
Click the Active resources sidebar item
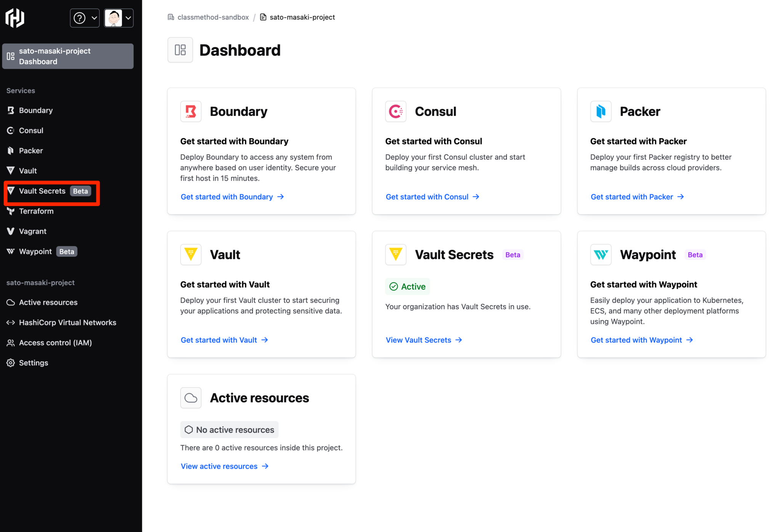(x=48, y=302)
